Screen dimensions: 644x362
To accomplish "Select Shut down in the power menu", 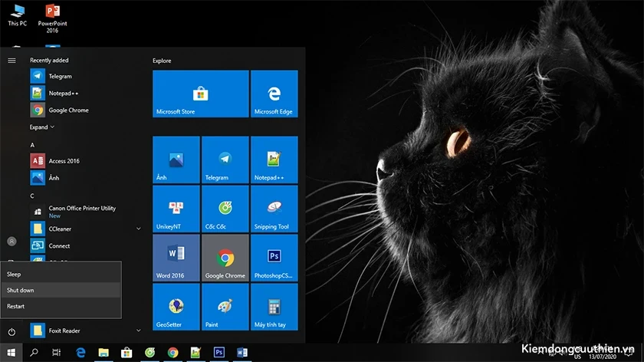I will pos(61,290).
